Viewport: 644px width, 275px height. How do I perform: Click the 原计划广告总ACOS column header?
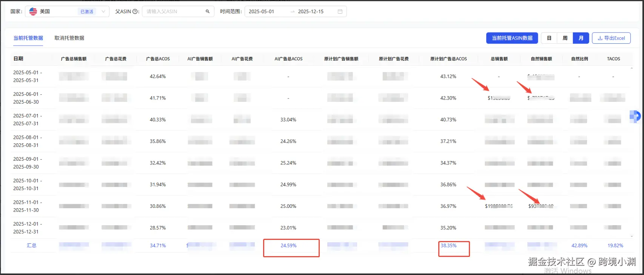tap(448, 58)
